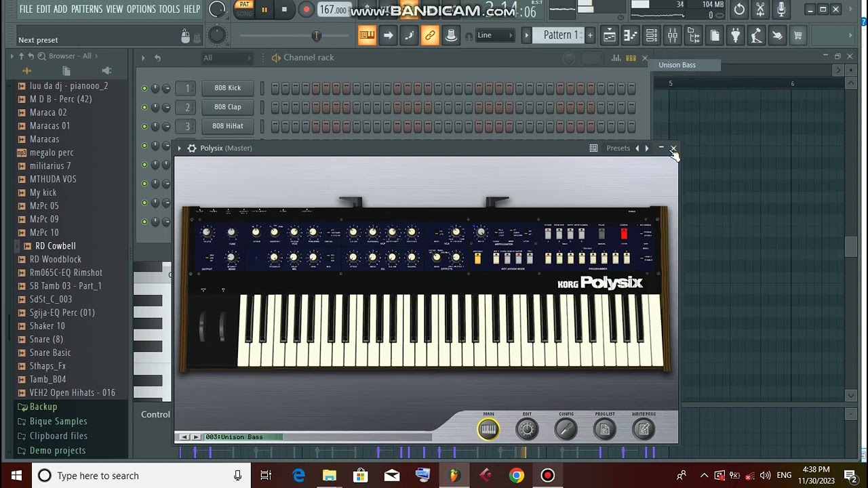Open File Explorer from the taskbar

click(x=330, y=476)
